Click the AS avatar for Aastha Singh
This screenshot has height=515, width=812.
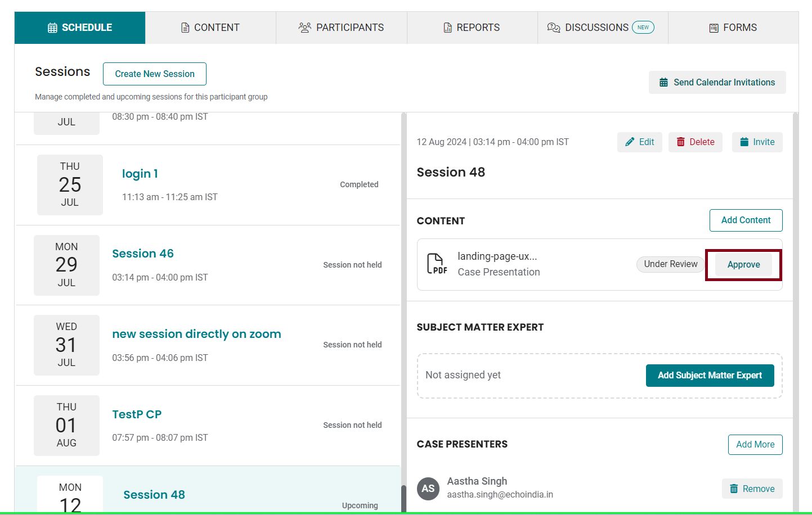(x=428, y=488)
